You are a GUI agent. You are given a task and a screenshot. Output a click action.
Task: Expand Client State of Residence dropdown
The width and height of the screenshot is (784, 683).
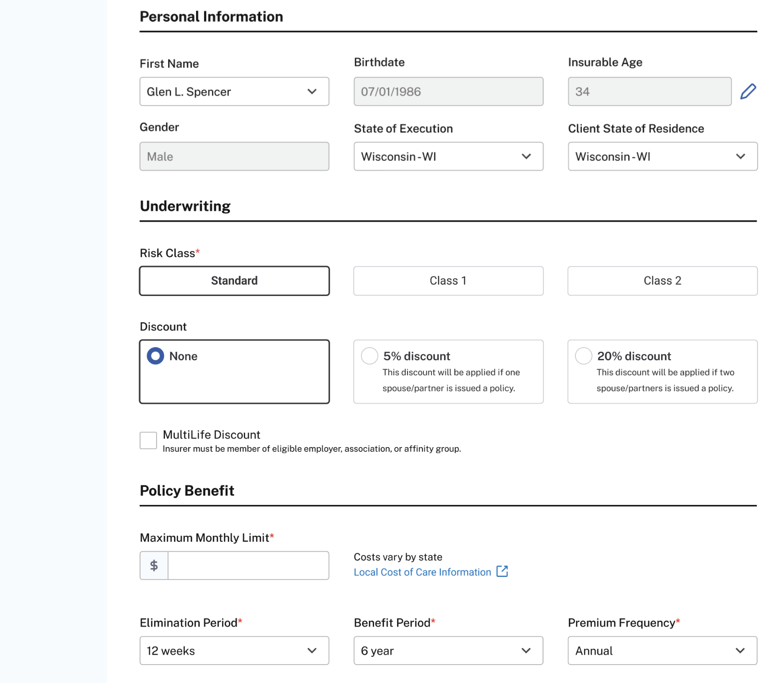(x=663, y=156)
